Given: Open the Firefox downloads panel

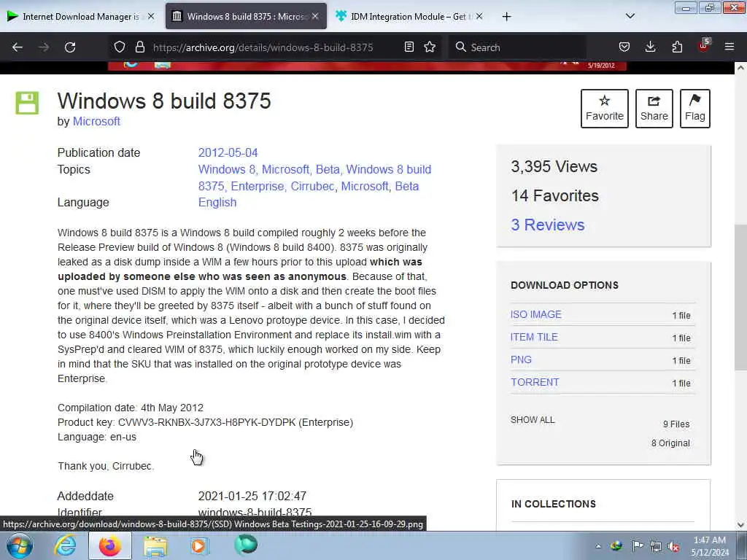Looking at the screenshot, I should click(650, 47).
